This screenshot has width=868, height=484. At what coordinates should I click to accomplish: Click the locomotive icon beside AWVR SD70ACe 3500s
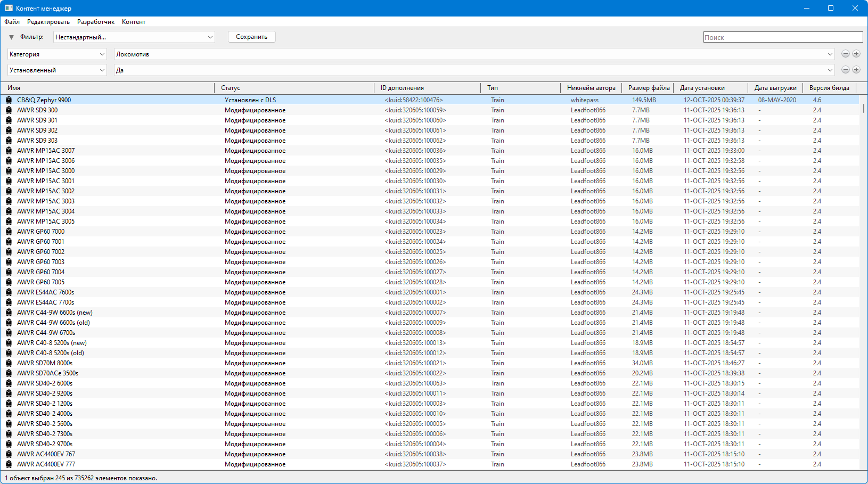9,373
